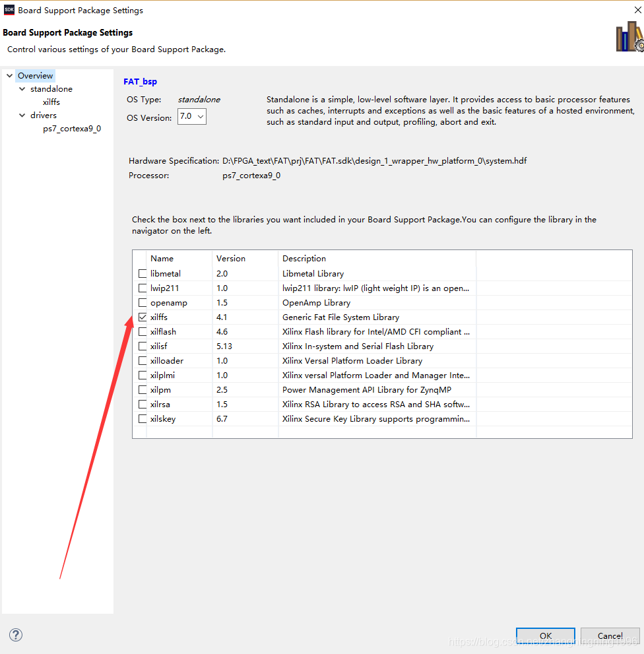The width and height of the screenshot is (644, 654).
Task: Select ps7_cortexa9_0 in the navigator tree
Action: (x=72, y=129)
